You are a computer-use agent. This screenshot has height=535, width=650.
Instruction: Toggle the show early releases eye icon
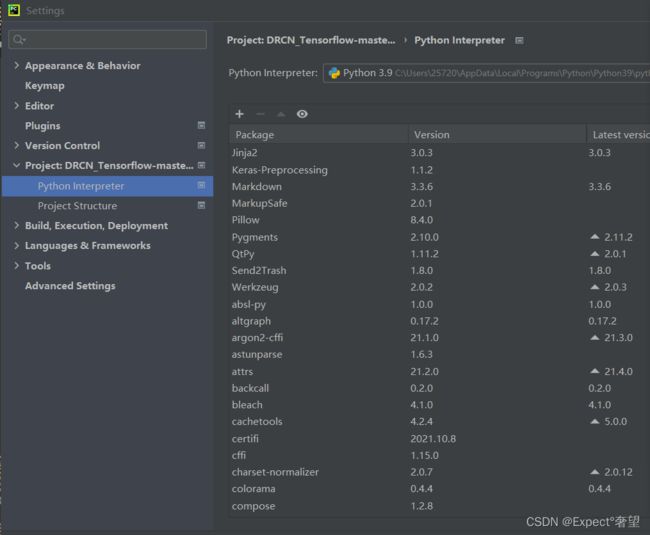click(x=302, y=114)
